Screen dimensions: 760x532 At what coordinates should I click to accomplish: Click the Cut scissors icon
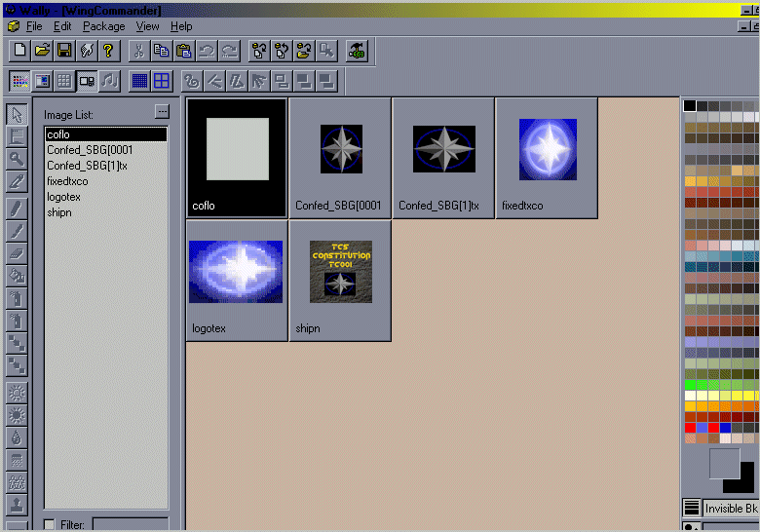(138, 50)
